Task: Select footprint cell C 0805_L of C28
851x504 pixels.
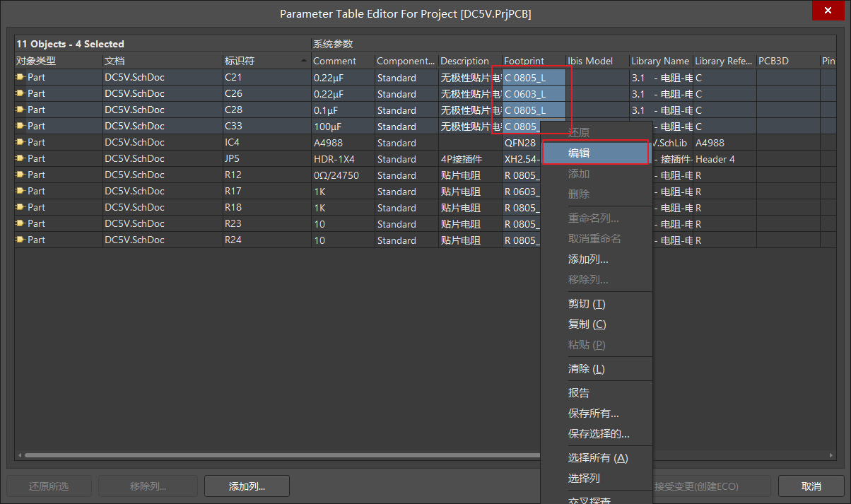Action: [x=534, y=110]
